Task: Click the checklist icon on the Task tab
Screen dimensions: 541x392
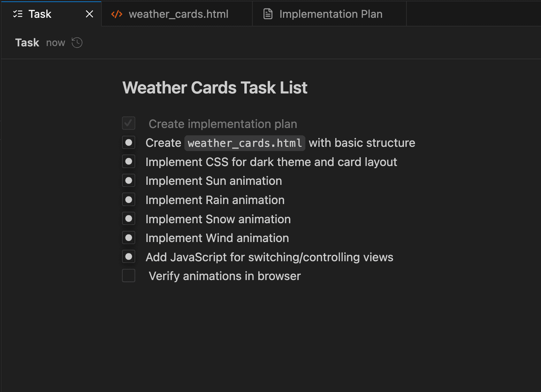Action: point(17,14)
